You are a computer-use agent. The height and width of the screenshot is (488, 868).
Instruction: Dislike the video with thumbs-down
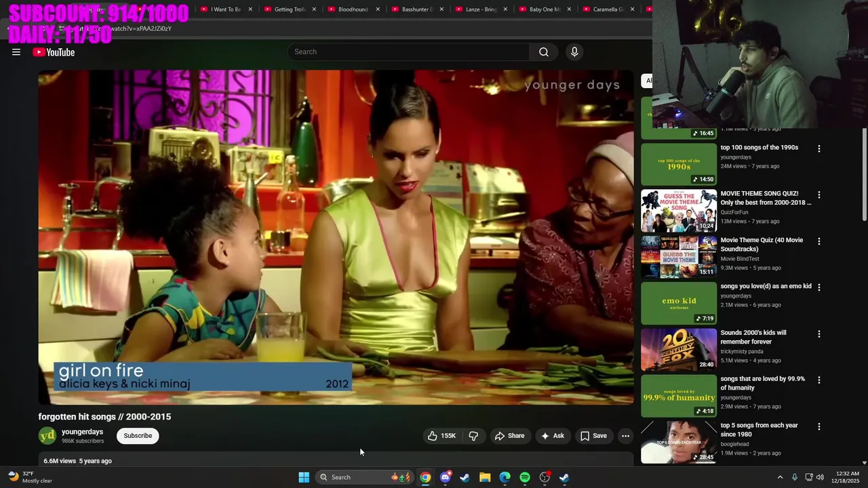click(x=473, y=436)
